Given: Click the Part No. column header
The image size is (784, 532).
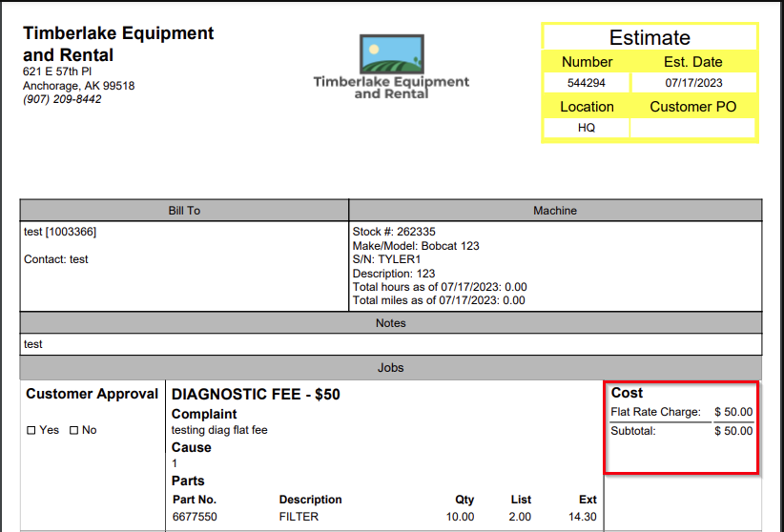Looking at the screenshot, I should 195,500.
